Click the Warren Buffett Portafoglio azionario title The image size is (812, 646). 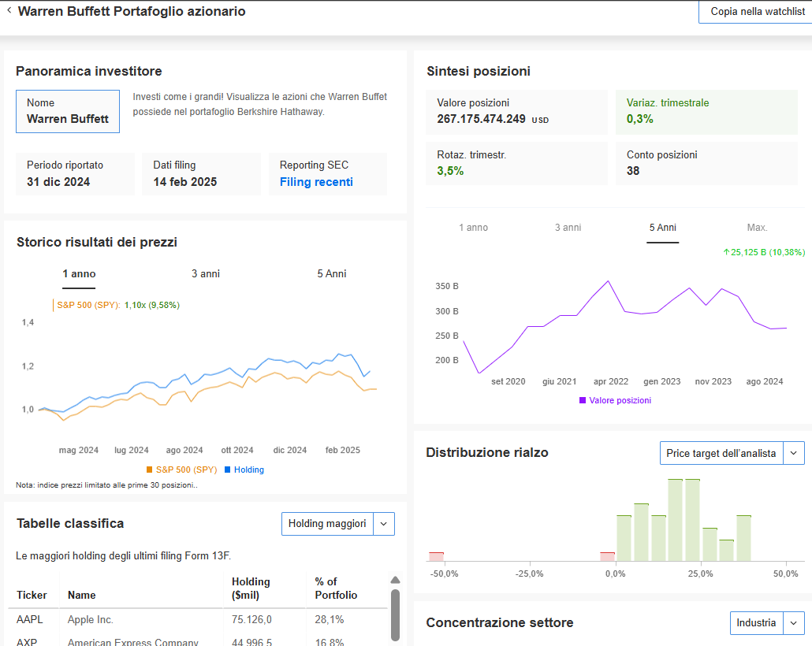pos(132,11)
